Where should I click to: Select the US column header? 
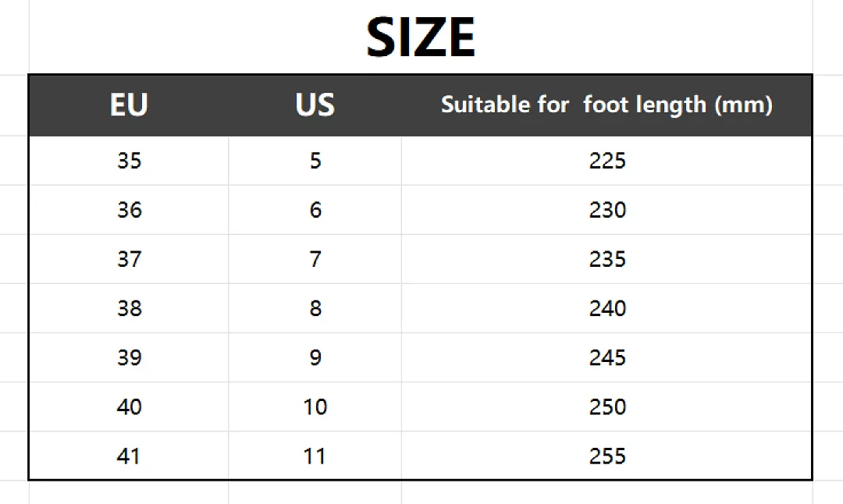(x=315, y=105)
